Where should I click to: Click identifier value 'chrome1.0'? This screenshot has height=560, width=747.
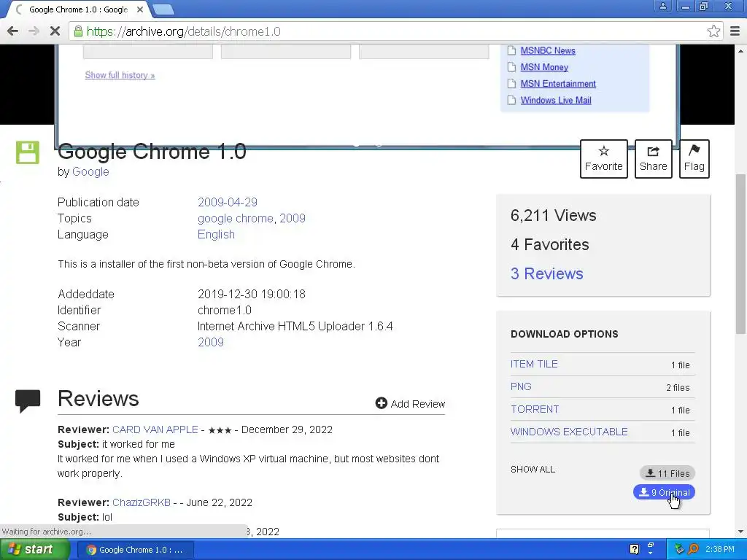pos(225,311)
